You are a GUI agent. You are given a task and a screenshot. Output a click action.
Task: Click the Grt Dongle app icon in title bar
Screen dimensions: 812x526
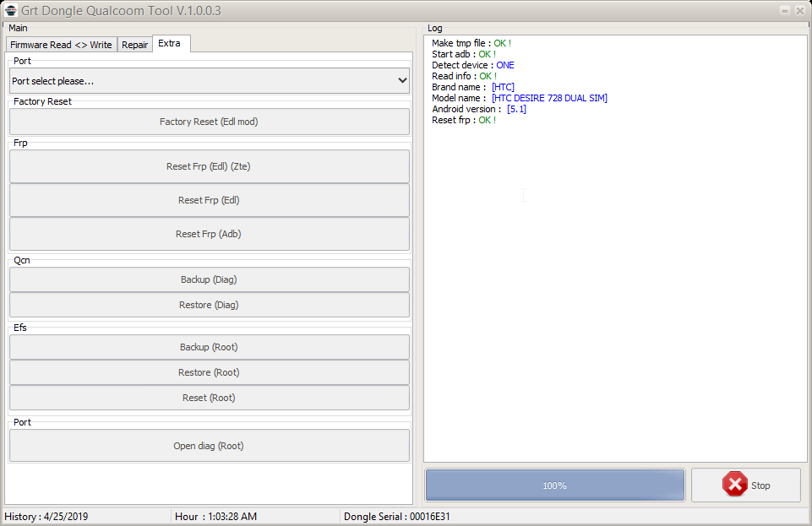10,10
